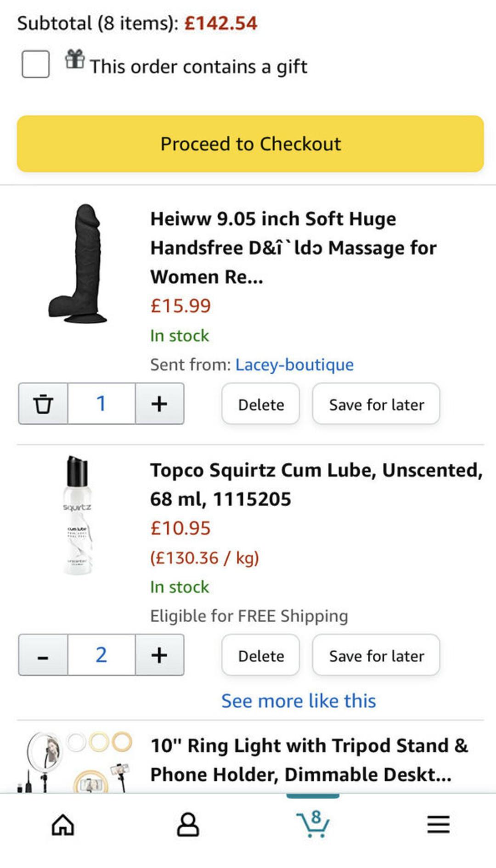
Task: Open the account profile icon
Action: click(x=188, y=824)
